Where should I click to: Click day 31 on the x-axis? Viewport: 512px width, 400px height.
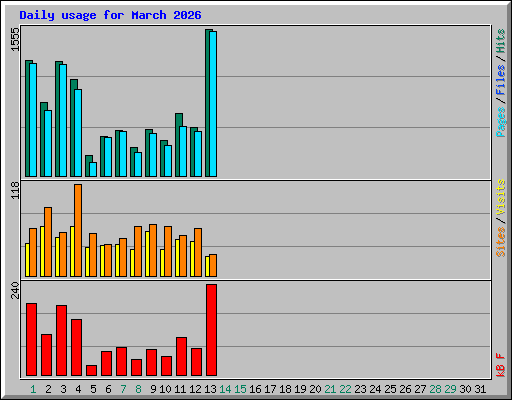click(480, 389)
